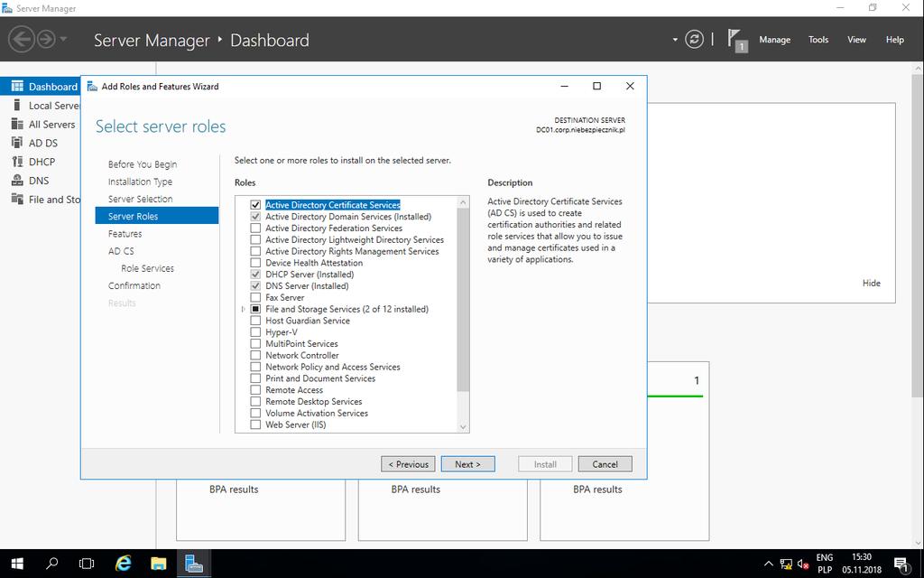Open the Windows Start menu
This screenshot has width=924, height=578.
(17, 564)
